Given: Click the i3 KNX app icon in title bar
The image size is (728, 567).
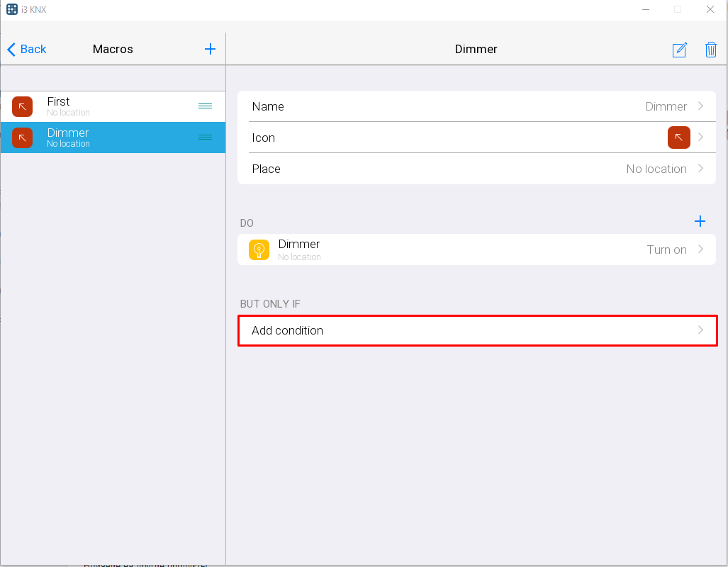Looking at the screenshot, I should pyautogui.click(x=11, y=9).
